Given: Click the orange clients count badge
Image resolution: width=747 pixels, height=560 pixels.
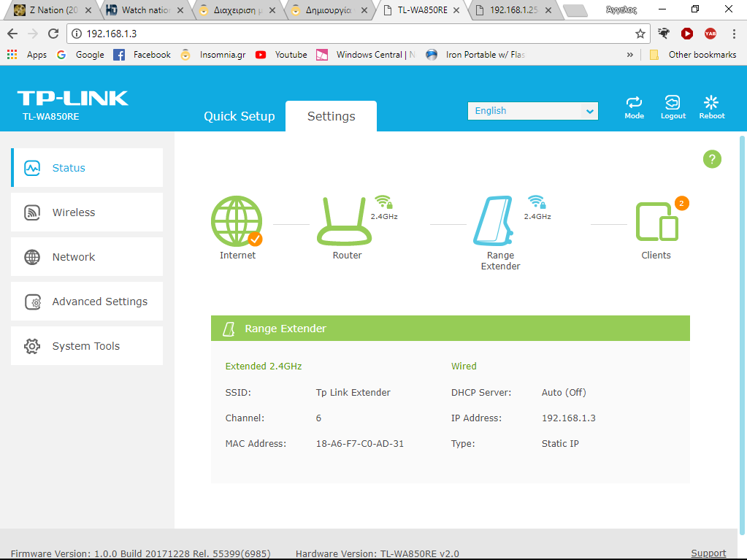Looking at the screenshot, I should [681, 203].
